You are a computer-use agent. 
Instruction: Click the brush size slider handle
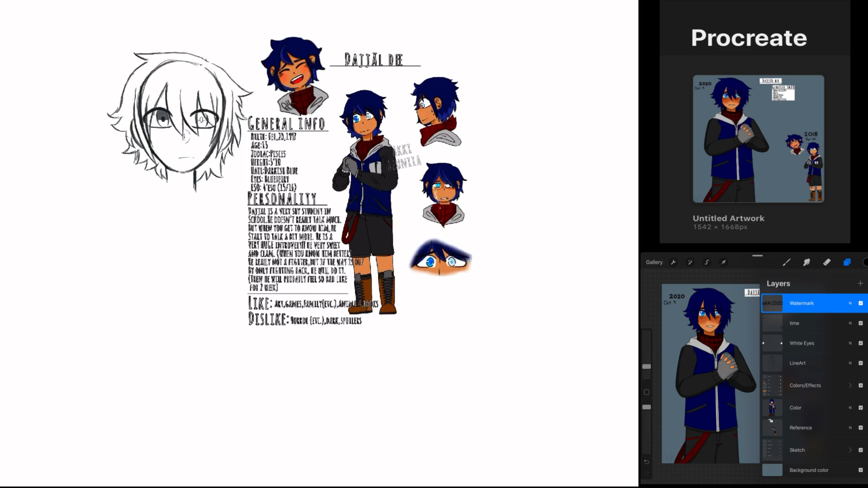coord(646,366)
